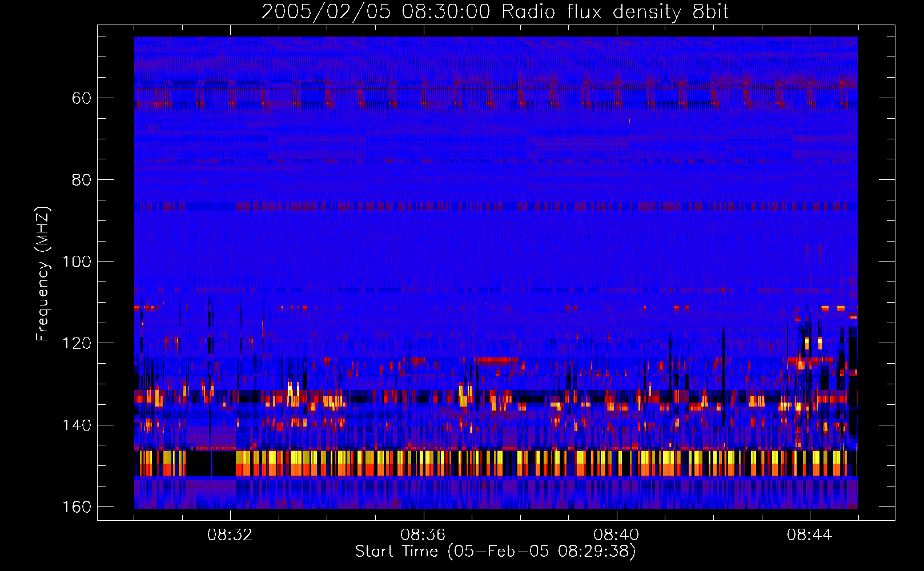Screen dimensions: 924x571
Task: Click the 'Frequency (MHZ)' axis label
Action: 43,274
